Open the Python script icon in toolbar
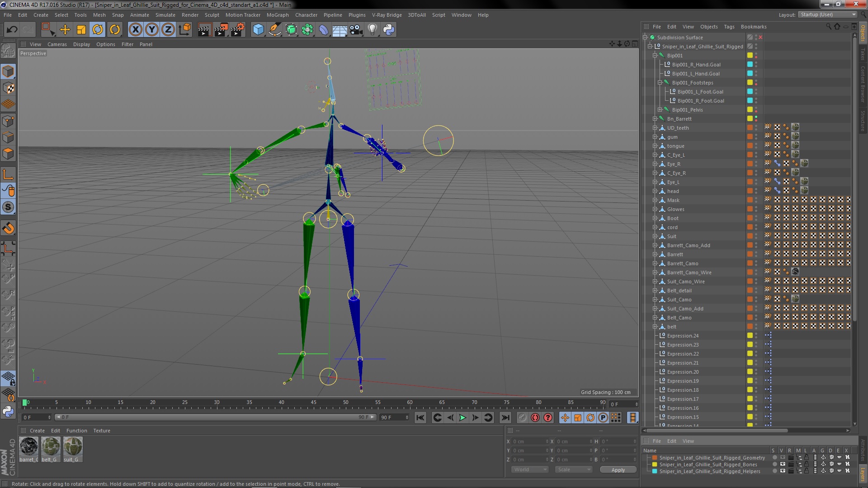Screen dimensions: 868x488 pyautogui.click(x=389, y=30)
